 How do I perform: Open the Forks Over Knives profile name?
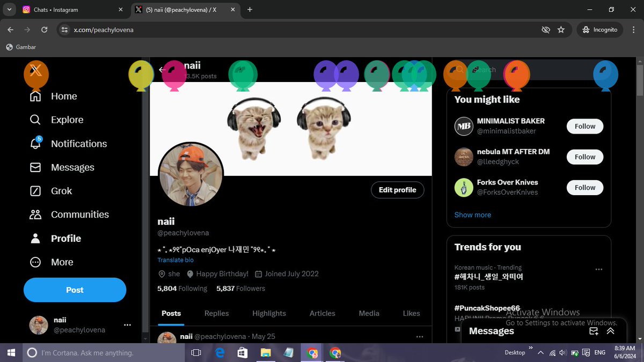507,182
